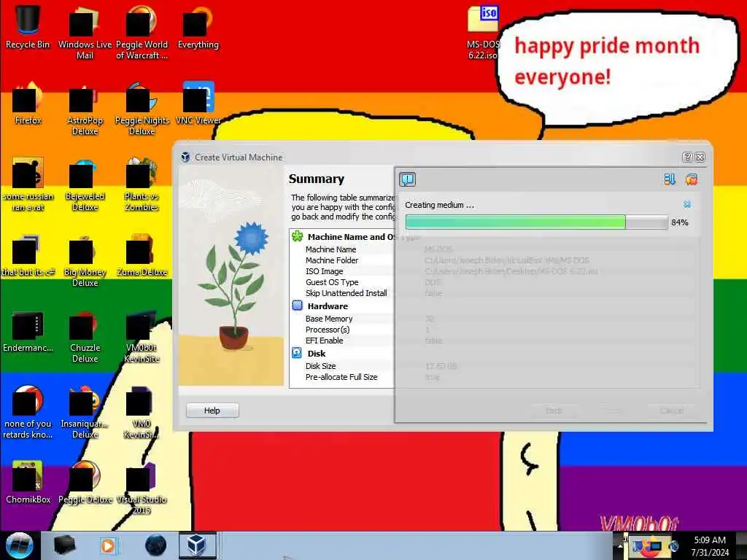
Task: Select the Windows Live Mail desktop icon
Action: pyautogui.click(x=85, y=34)
